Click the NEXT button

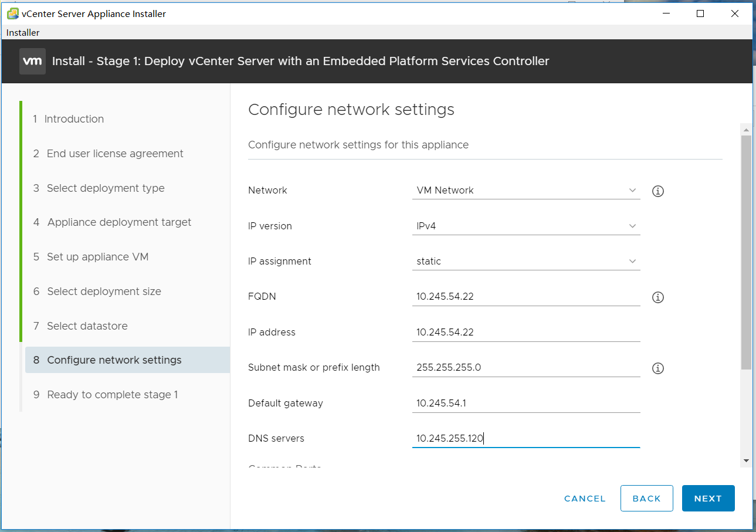(708, 499)
